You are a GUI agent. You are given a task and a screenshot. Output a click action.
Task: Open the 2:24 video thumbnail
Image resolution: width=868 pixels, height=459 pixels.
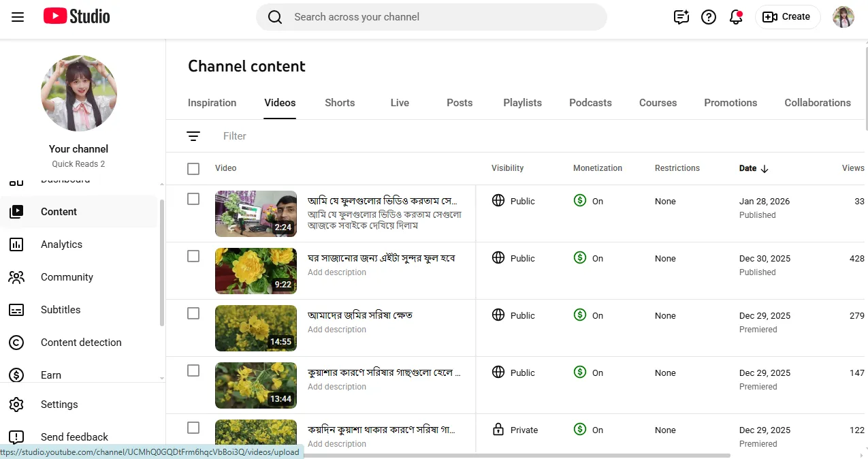click(256, 214)
